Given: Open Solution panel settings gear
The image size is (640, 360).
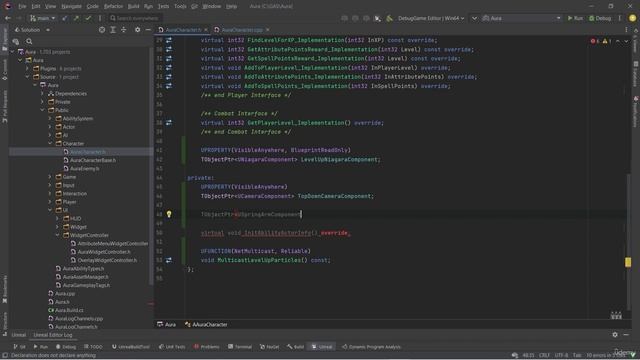Looking at the screenshot, I should pyautogui.click(x=138, y=30).
